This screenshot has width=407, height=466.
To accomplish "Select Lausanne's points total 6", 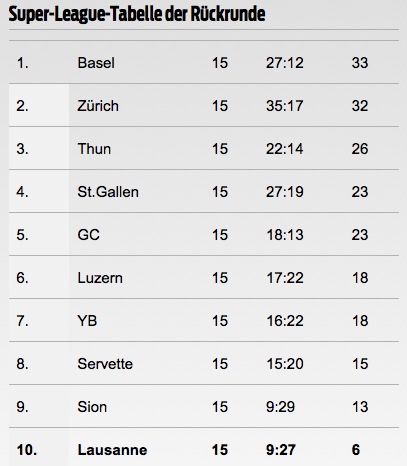I will [356, 450].
